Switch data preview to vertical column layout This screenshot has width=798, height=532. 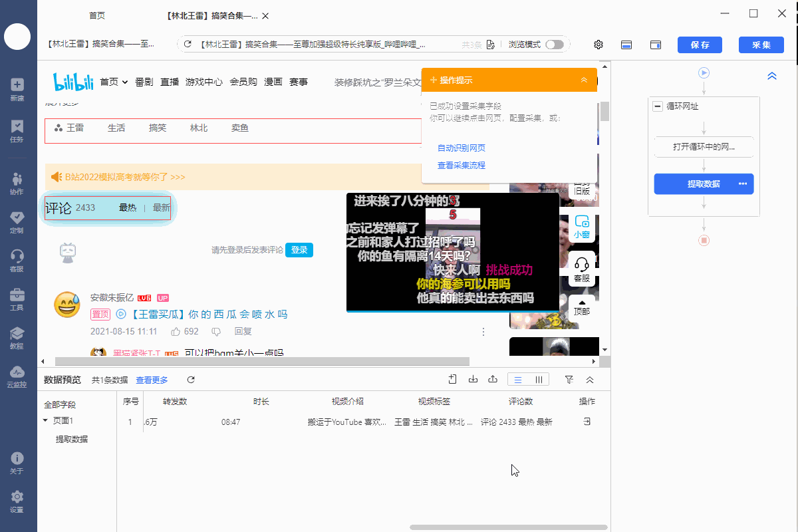coord(538,380)
